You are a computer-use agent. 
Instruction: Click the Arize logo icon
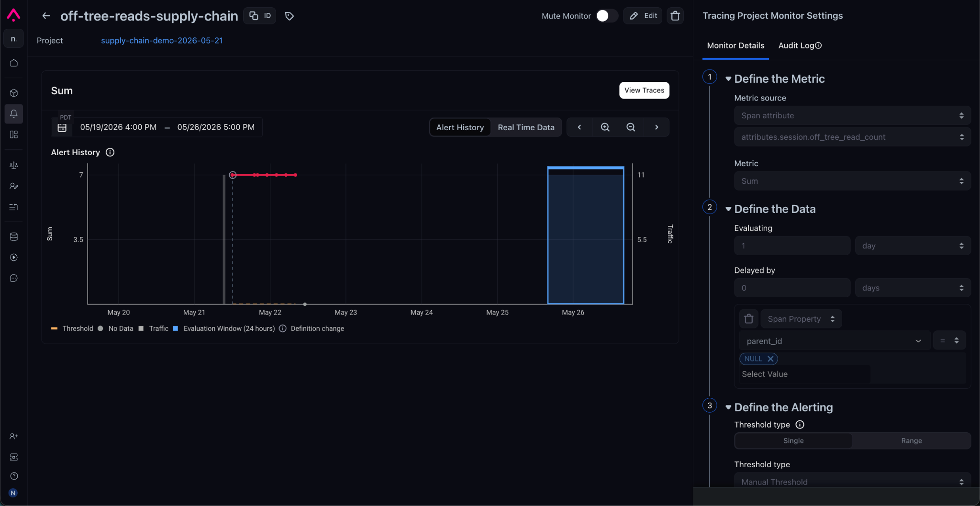(13, 15)
